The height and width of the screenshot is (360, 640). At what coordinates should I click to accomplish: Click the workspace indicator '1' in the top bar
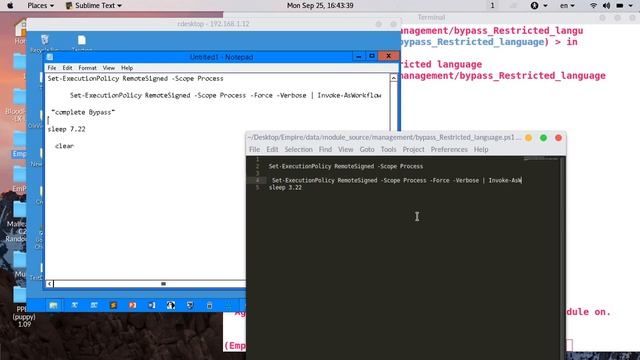[492, 5]
